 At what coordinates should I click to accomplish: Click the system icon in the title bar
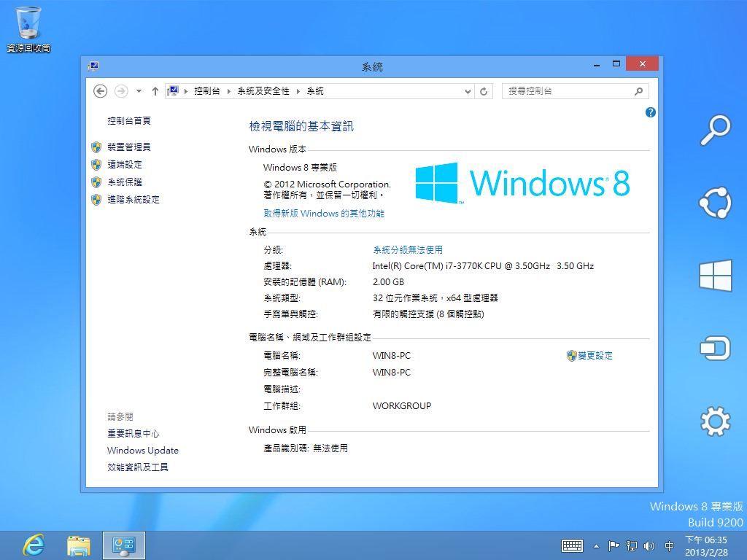(x=93, y=66)
